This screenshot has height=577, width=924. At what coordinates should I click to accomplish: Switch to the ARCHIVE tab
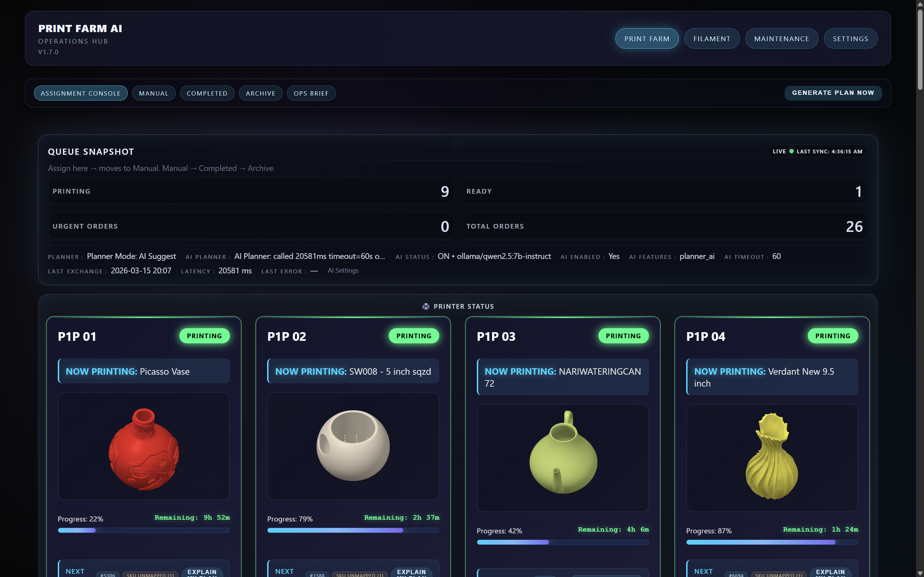[x=260, y=93]
